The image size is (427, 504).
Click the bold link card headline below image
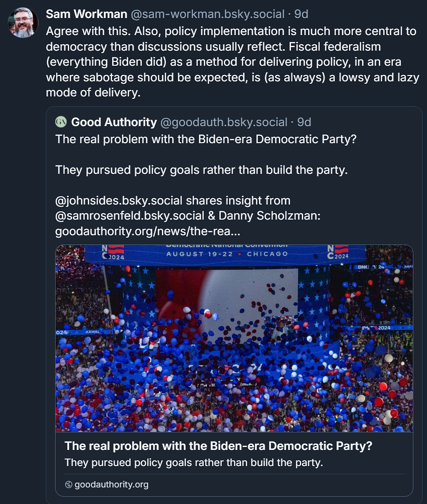pos(217,446)
